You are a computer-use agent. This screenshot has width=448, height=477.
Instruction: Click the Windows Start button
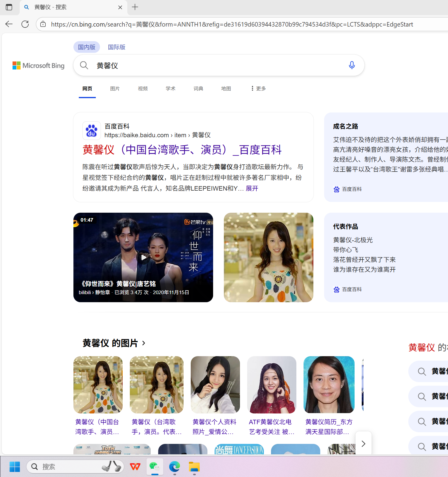tap(15, 467)
